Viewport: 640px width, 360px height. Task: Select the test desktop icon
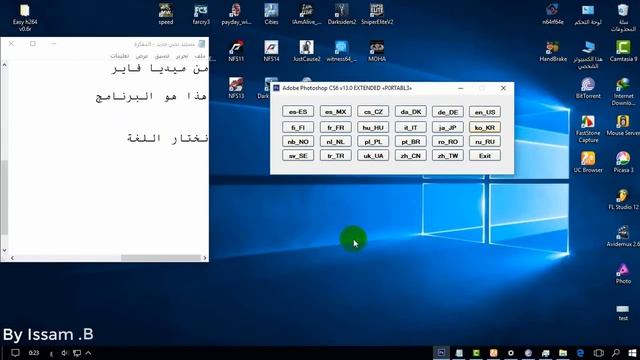pyautogui.click(x=623, y=312)
